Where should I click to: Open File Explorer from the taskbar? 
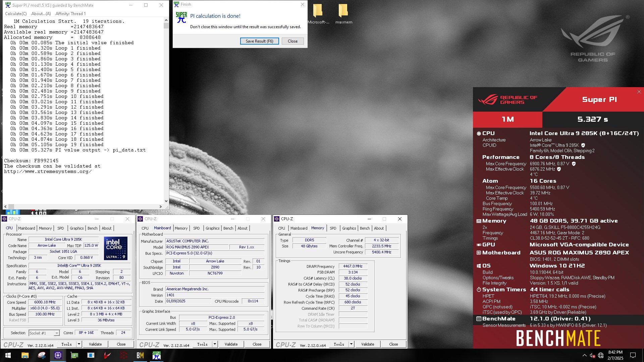(25, 355)
